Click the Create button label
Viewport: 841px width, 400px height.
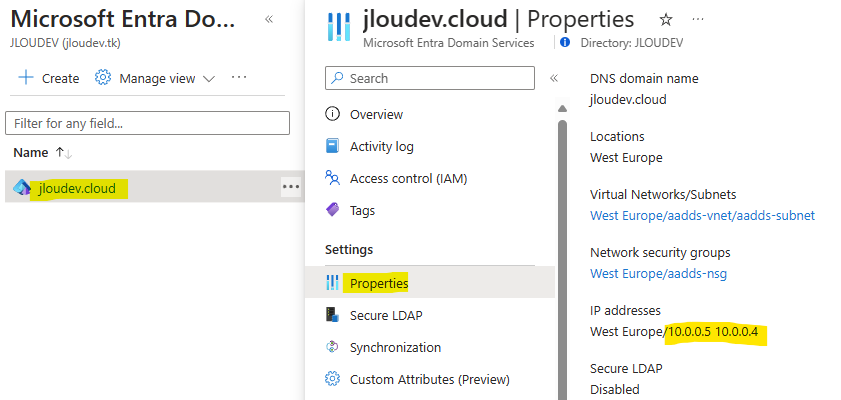[60, 79]
